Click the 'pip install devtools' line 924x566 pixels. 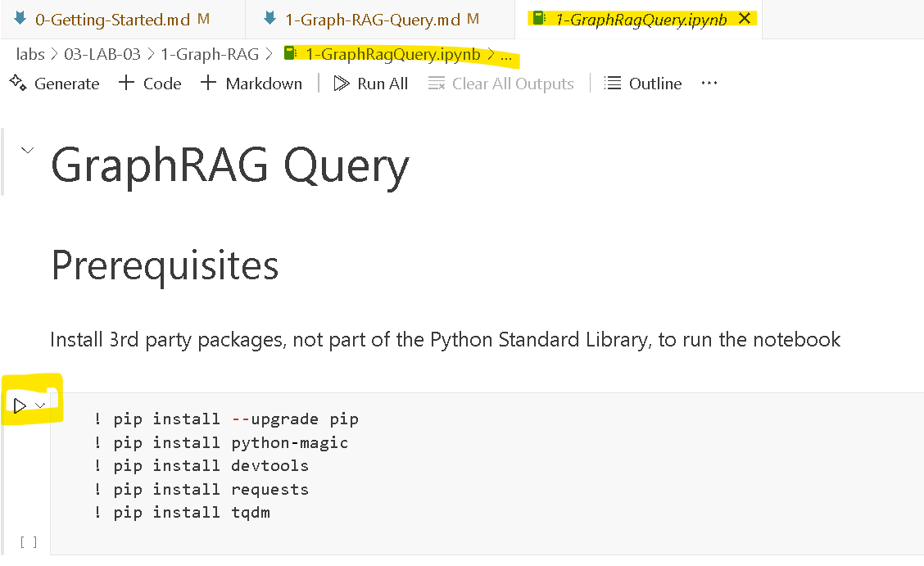click(x=201, y=465)
